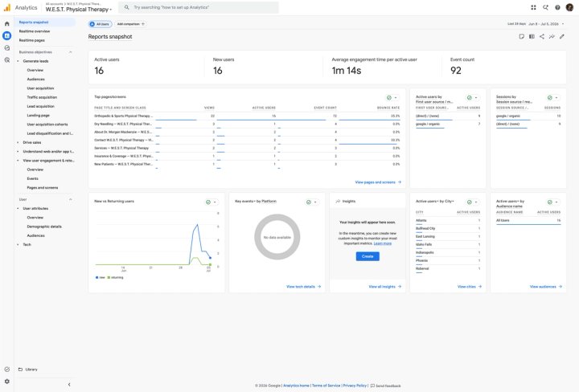Click the circular icon above the settings gear
Viewport: 579px width, 392px height.
tap(6, 370)
